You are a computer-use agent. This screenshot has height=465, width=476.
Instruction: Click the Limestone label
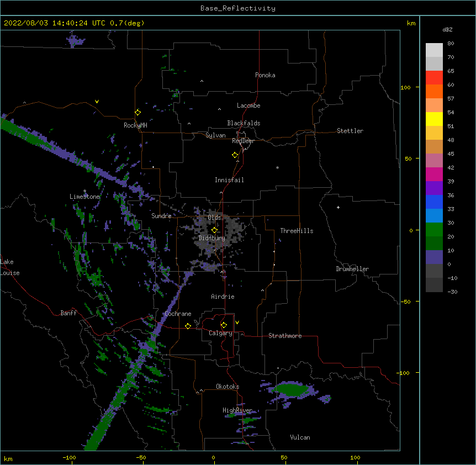(84, 197)
